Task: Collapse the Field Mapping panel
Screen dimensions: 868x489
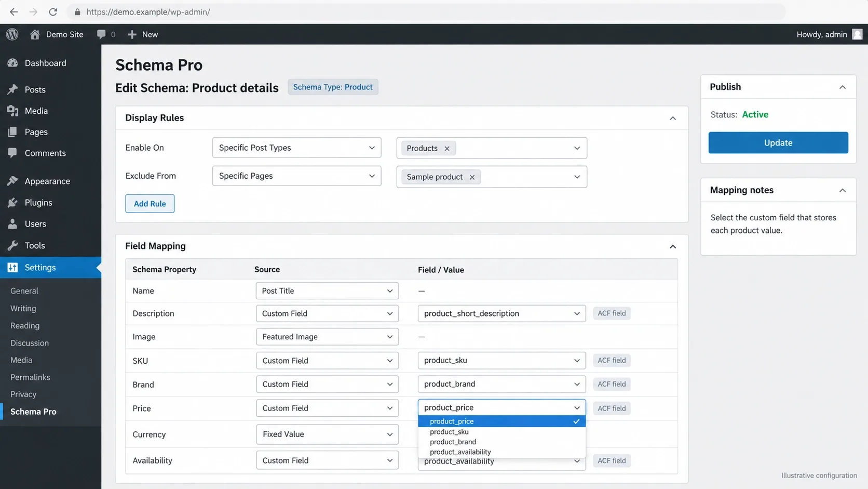Action: tap(673, 246)
